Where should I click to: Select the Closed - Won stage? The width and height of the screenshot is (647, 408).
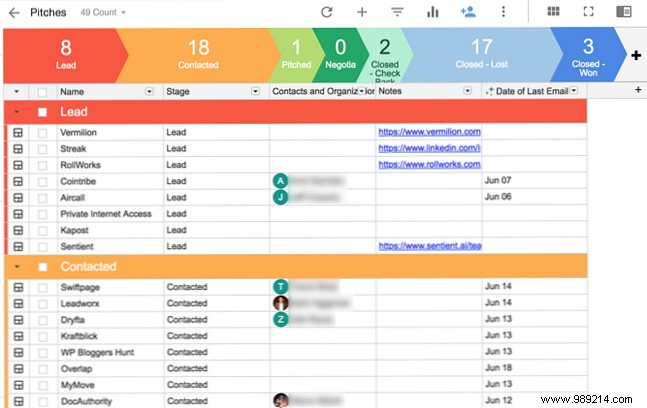click(x=588, y=54)
